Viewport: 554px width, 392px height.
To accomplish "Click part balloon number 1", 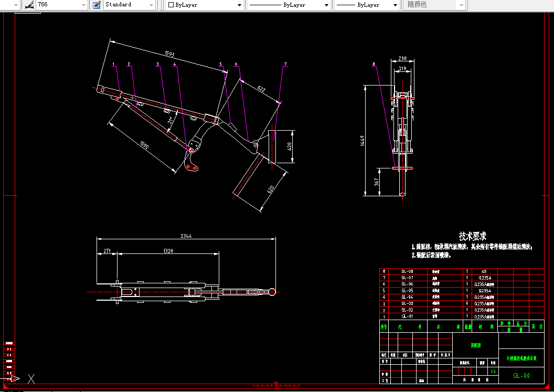I will pos(113,65).
